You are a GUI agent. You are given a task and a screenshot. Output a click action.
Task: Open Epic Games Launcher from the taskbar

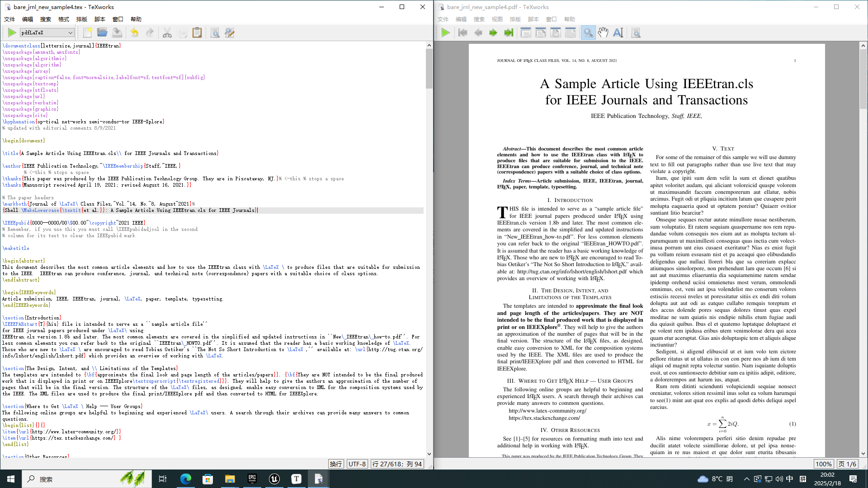pyautogui.click(x=252, y=479)
